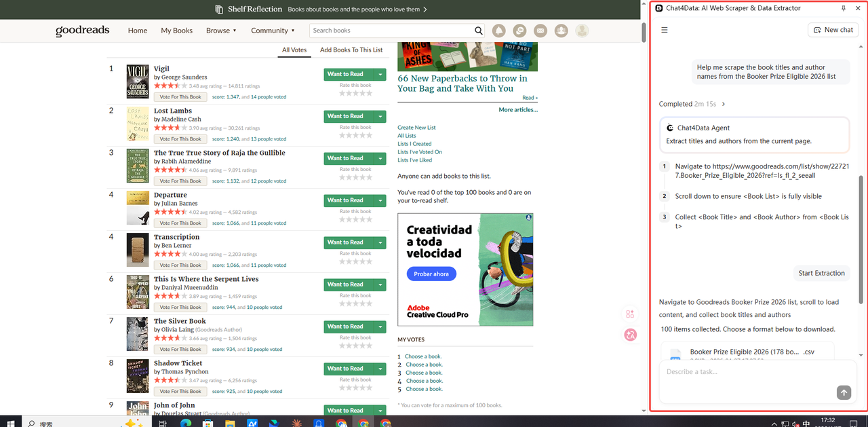Open the first Choose a book dropdown
Screen dimensions: 868x427
point(423,356)
